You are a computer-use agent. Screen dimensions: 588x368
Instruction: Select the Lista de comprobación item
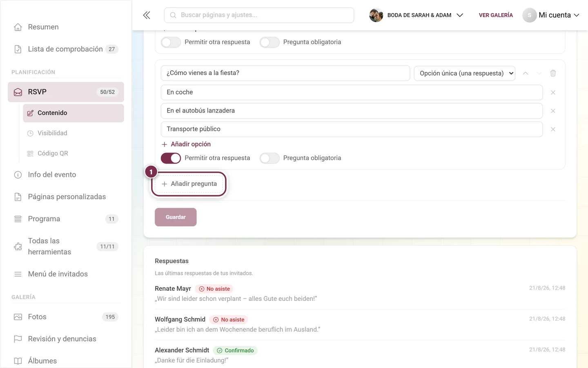(66, 49)
